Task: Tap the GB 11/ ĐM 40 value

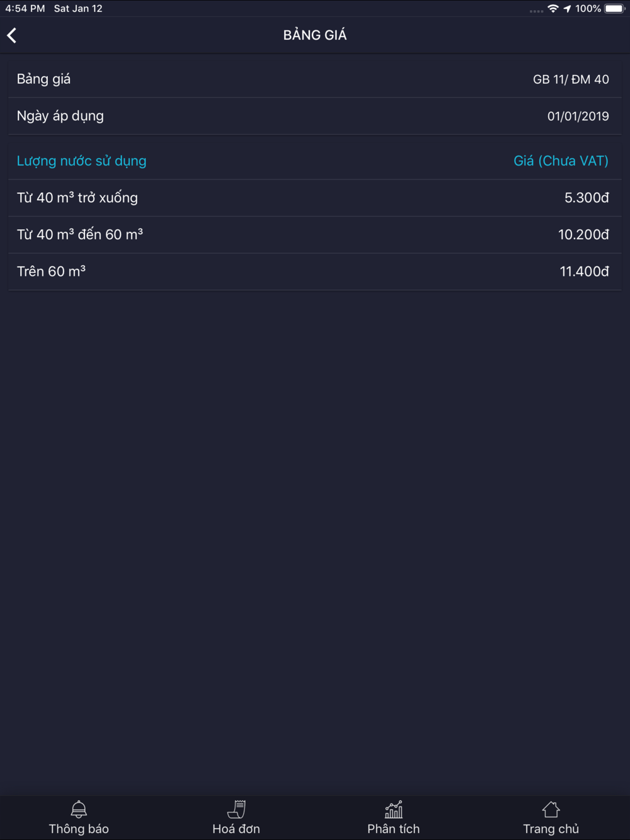Action: coord(571,79)
